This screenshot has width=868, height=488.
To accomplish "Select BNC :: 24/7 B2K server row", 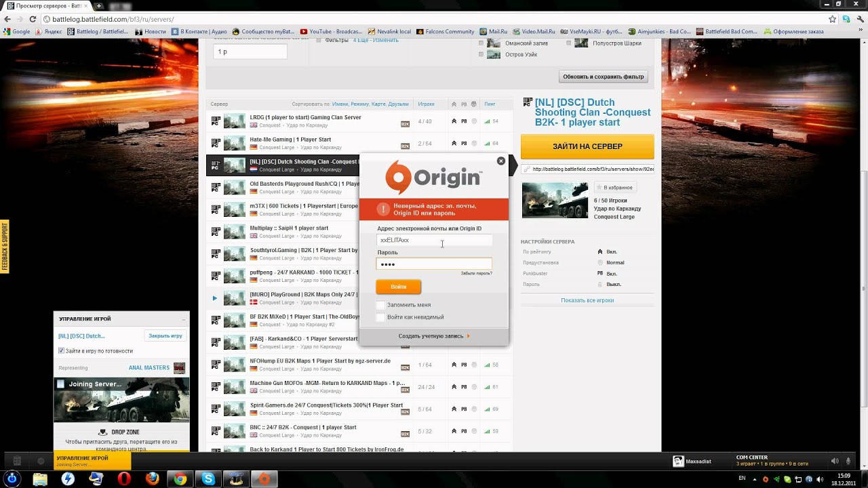I will (359, 431).
